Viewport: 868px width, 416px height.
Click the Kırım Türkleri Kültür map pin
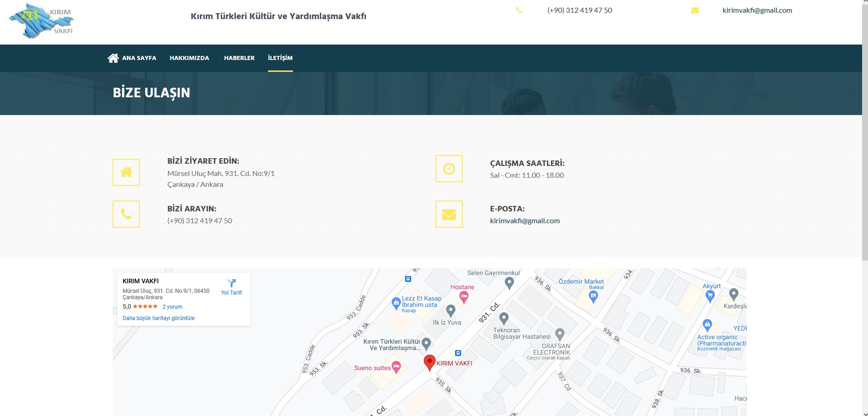click(x=426, y=344)
